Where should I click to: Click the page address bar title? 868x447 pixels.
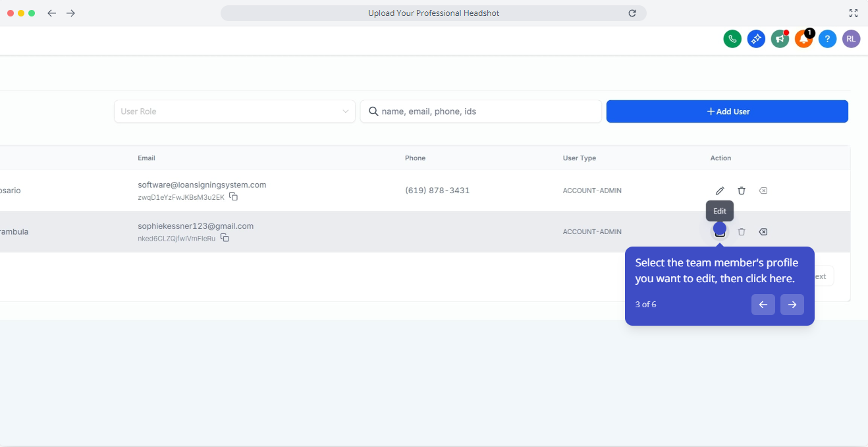[x=433, y=13]
